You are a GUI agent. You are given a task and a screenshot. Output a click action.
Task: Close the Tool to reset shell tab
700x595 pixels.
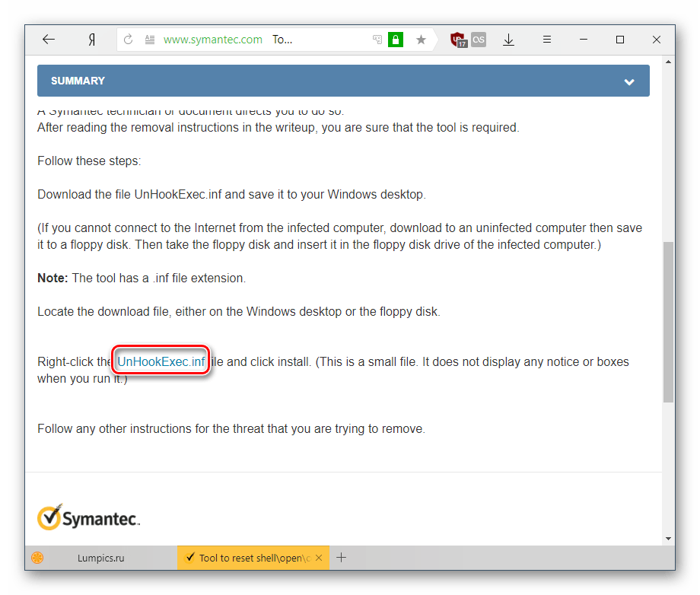[x=320, y=558]
